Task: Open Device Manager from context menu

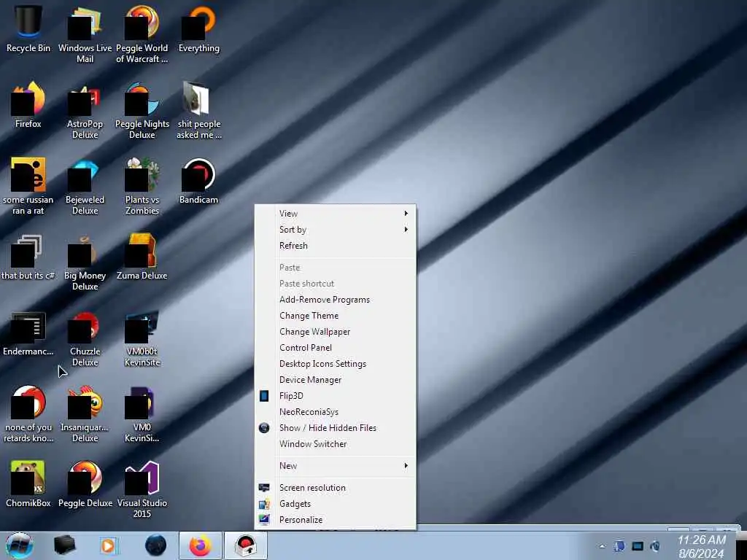Action: [x=336, y=380]
